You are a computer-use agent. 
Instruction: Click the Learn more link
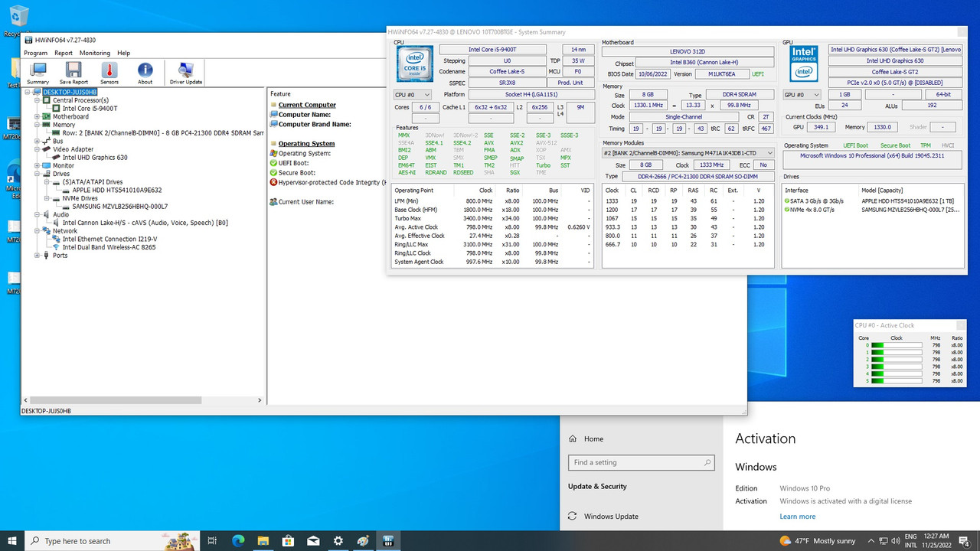[798, 517]
